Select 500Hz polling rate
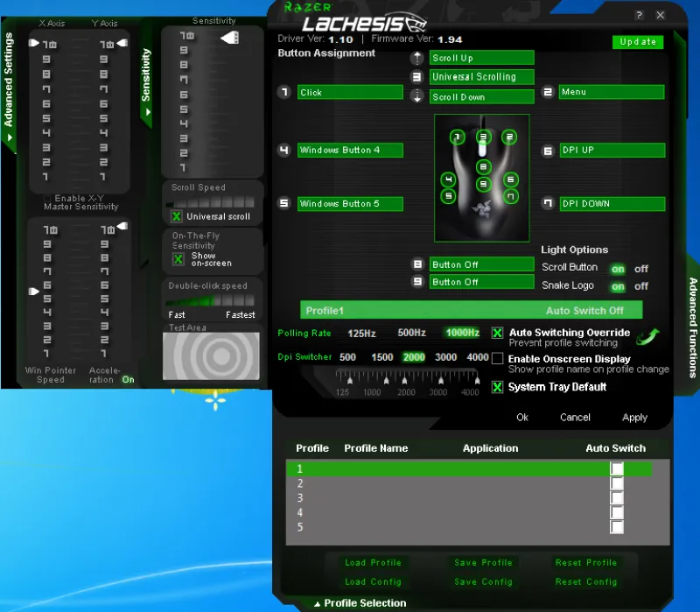 [411, 333]
